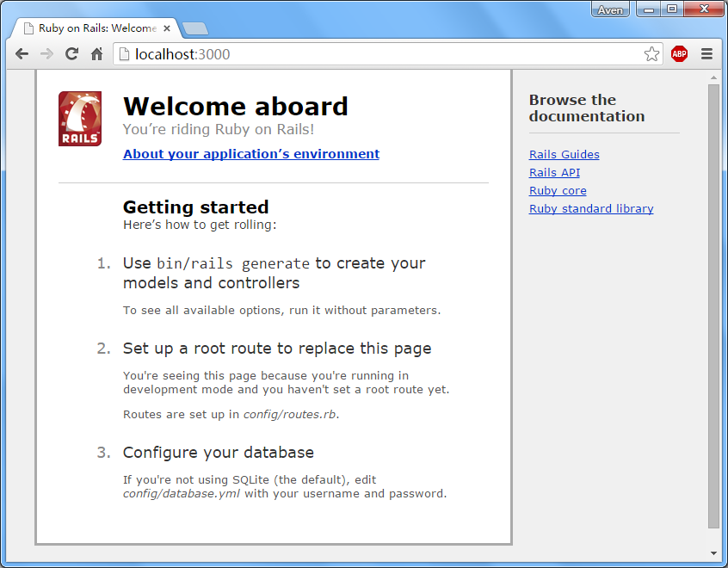Click the browser Back arrow
This screenshot has width=728, height=568.
tap(22, 54)
